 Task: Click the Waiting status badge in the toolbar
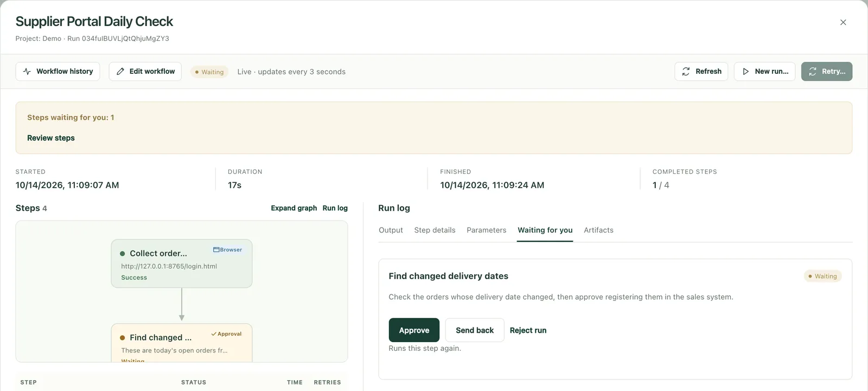coord(209,72)
